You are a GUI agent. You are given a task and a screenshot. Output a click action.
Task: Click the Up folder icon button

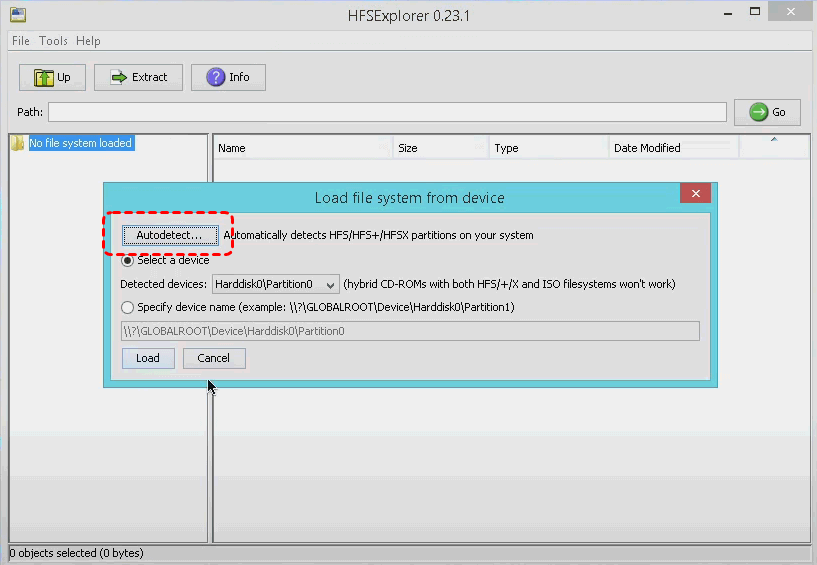[43, 77]
